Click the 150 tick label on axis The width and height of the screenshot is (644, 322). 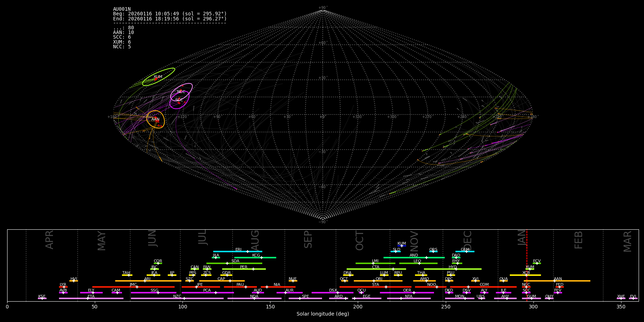[x=270, y=307]
